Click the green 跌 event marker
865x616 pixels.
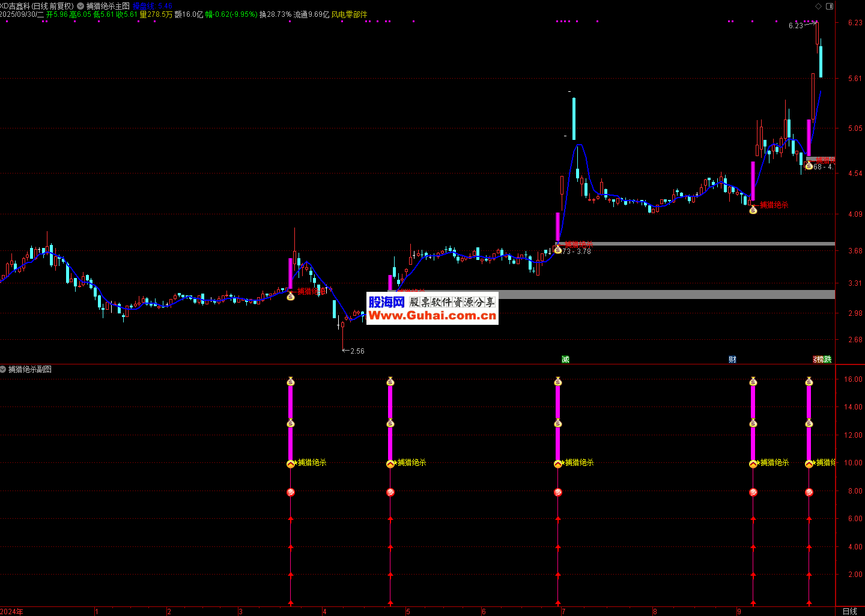[828, 359]
